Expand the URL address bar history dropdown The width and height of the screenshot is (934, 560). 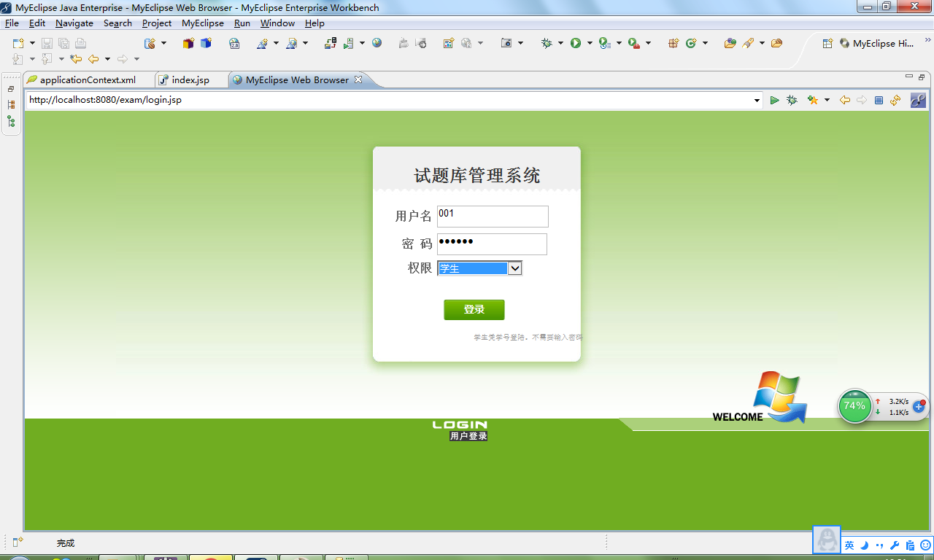click(x=757, y=100)
